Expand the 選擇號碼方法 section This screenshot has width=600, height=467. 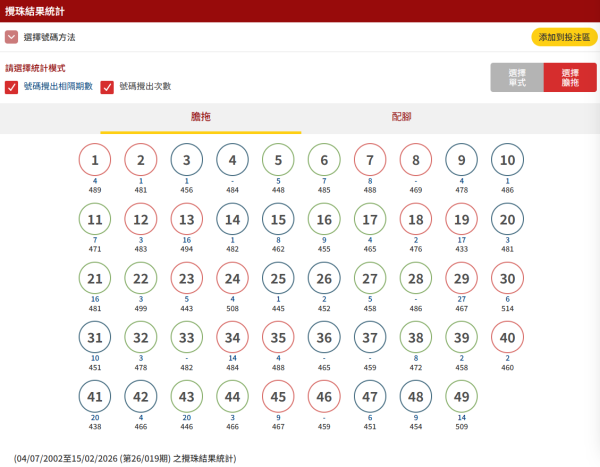pos(11,37)
